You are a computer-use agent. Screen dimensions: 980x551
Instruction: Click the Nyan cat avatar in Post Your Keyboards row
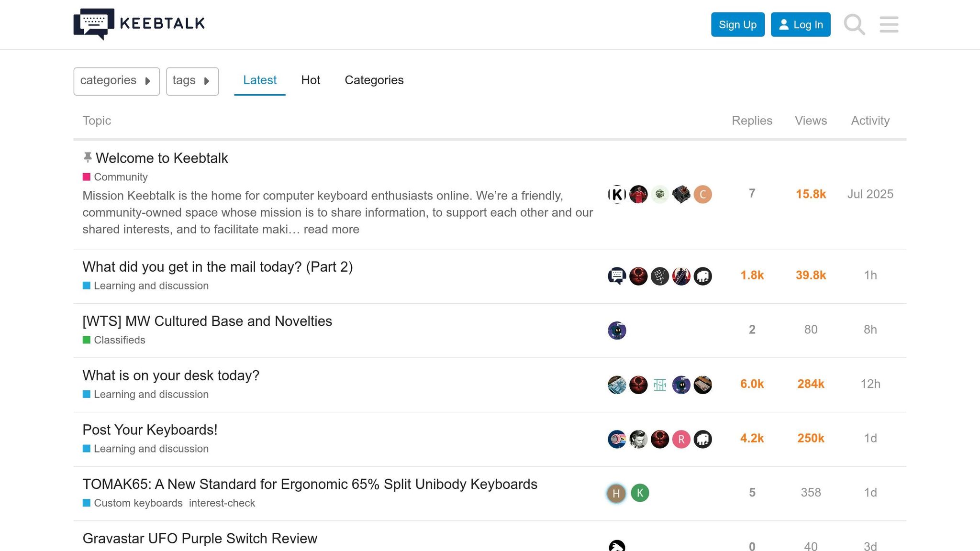[x=617, y=439]
